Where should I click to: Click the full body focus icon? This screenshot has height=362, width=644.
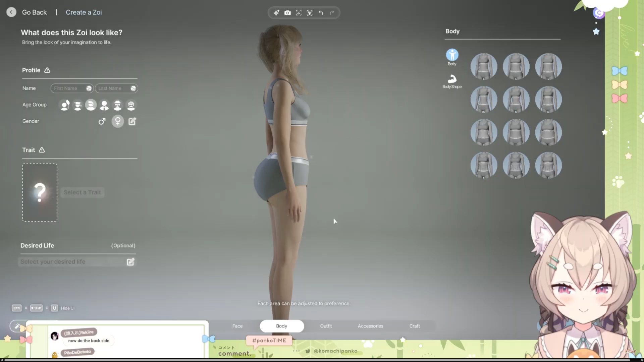coord(310,13)
